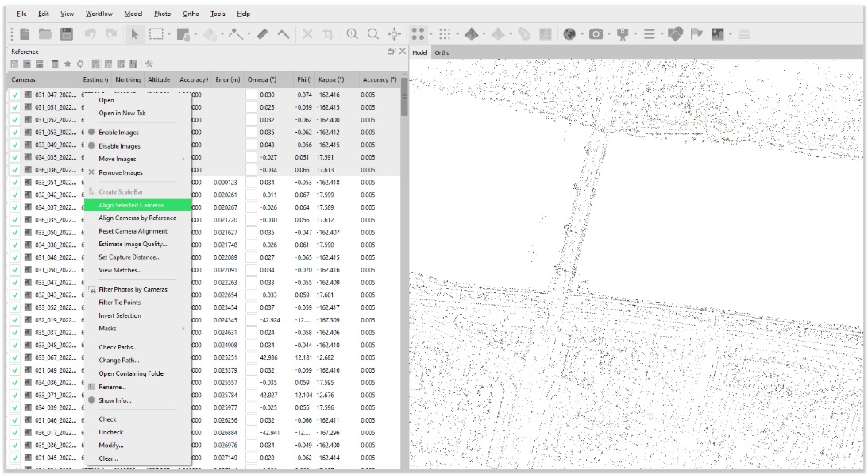Open the Workflow menu
The height and width of the screenshot is (475, 868).
[98, 14]
